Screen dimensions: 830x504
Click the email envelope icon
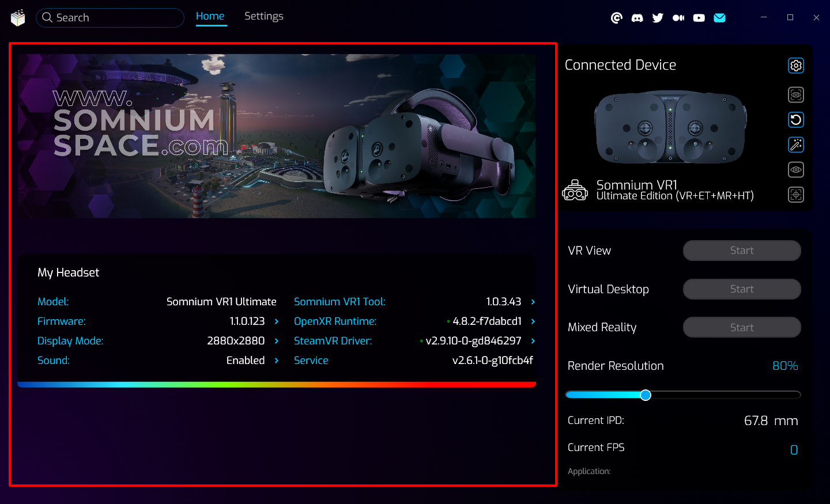[719, 18]
